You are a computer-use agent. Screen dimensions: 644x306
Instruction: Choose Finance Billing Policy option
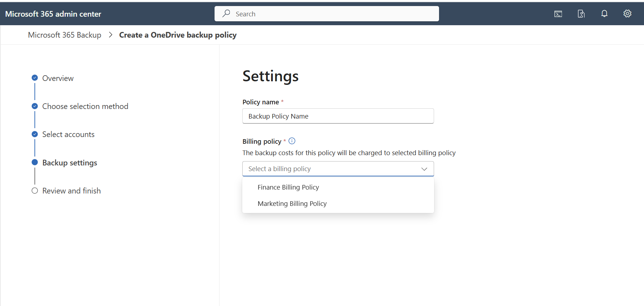(338, 187)
